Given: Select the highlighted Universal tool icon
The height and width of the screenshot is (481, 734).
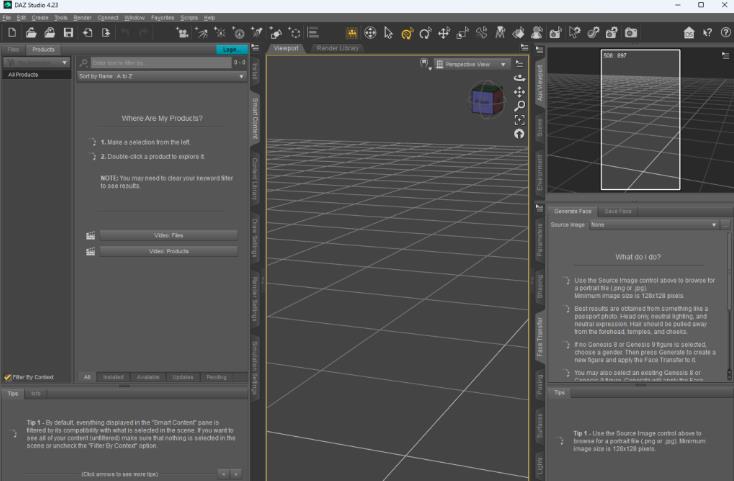Looking at the screenshot, I should [407, 33].
